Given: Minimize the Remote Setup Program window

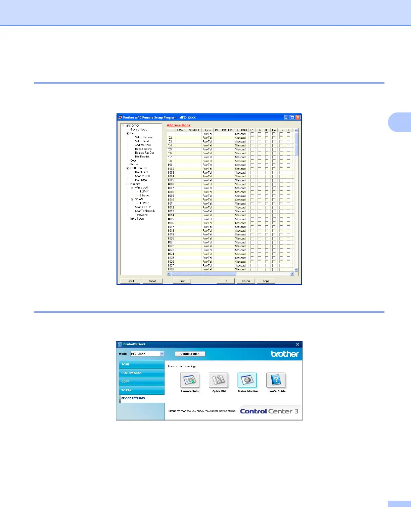Looking at the screenshot, I should 286,118.
